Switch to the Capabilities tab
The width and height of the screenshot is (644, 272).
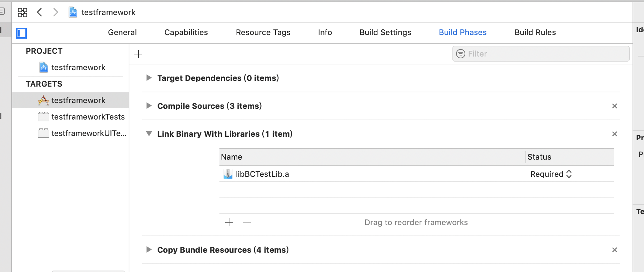point(186,33)
